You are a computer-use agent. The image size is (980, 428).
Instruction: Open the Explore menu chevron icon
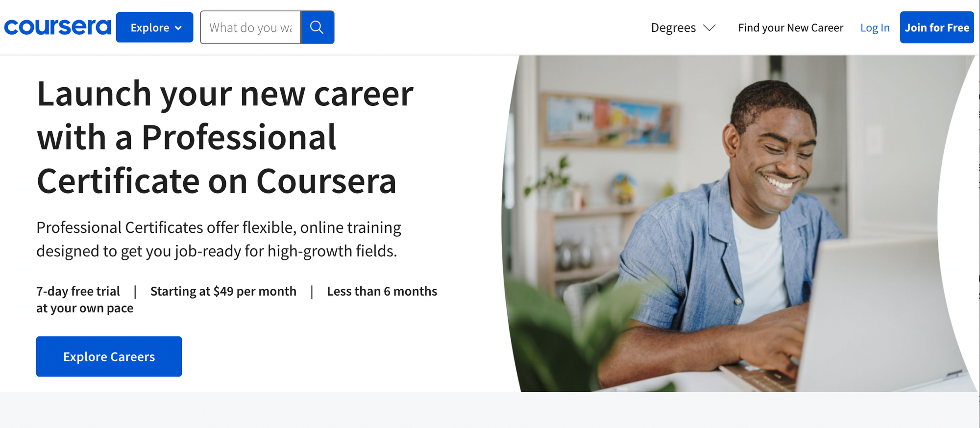[x=178, y=27]
